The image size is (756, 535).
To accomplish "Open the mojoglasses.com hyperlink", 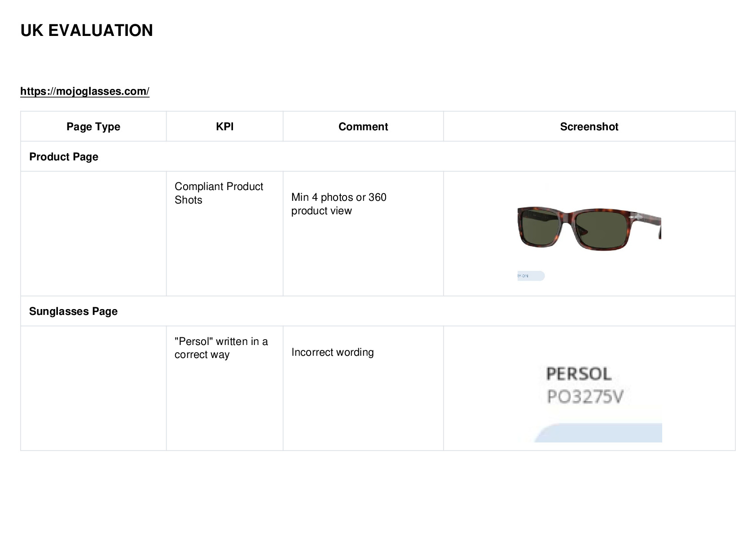I will click(x=84, y=91).
